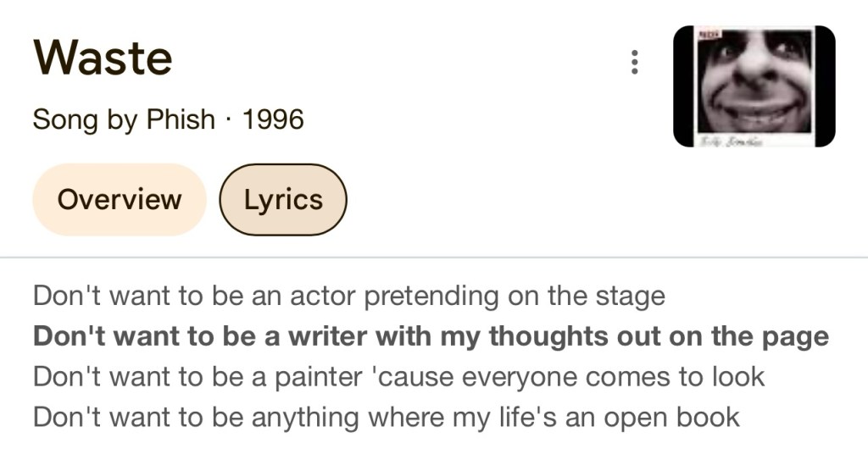The height and width of the screenshot is (471, 868).
Task: Click the red label atop the album cover
Action: (709, 35)
